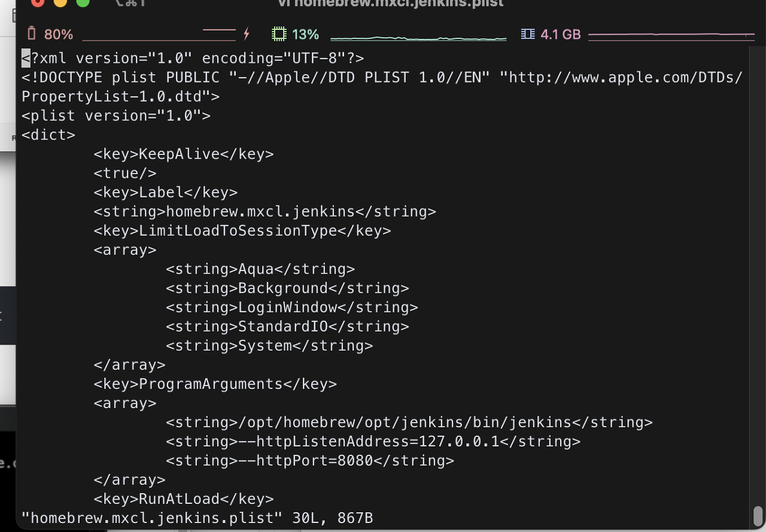Click the KeepAlive key line
766x532 pixels.
[184, 154]
